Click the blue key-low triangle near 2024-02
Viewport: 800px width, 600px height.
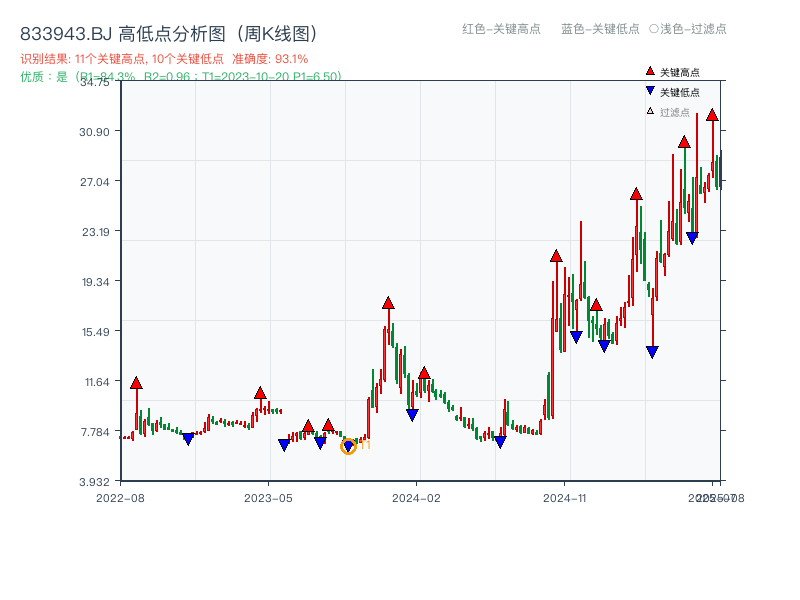pos(412,414)
